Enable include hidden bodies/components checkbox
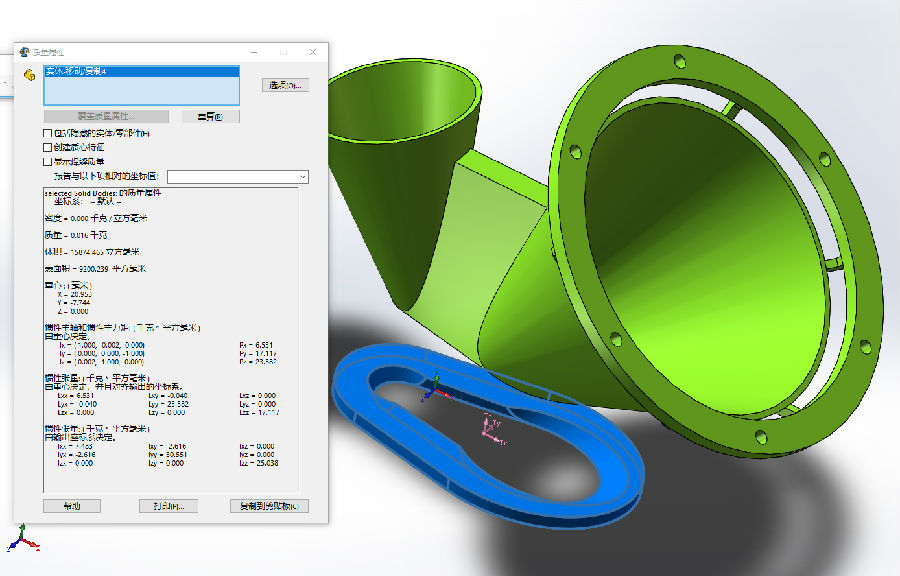Image resolution: width=900 pixels, height=576 pixels. [x=48, y=133]
